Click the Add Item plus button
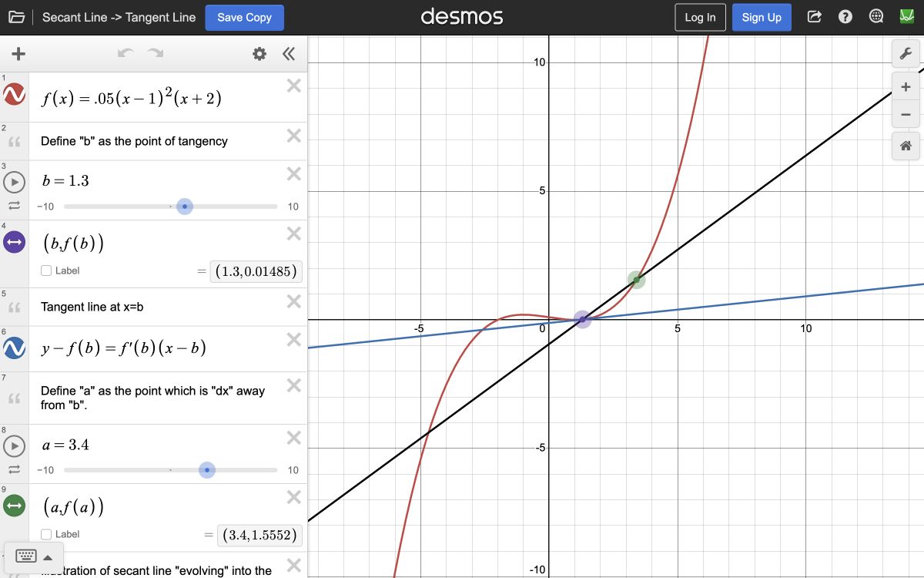 tap(18, 54)
